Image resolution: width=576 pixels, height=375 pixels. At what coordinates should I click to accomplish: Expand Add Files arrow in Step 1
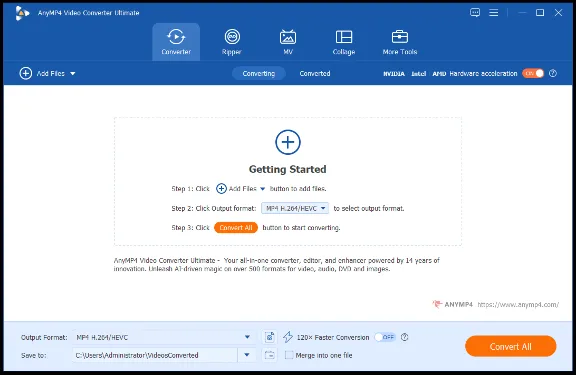coord(262,189)
